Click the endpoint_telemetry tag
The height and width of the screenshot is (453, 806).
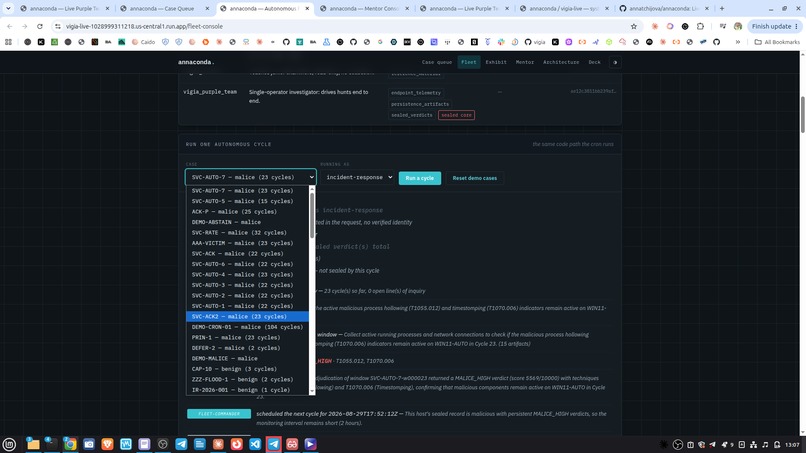[x=416, y=93]
